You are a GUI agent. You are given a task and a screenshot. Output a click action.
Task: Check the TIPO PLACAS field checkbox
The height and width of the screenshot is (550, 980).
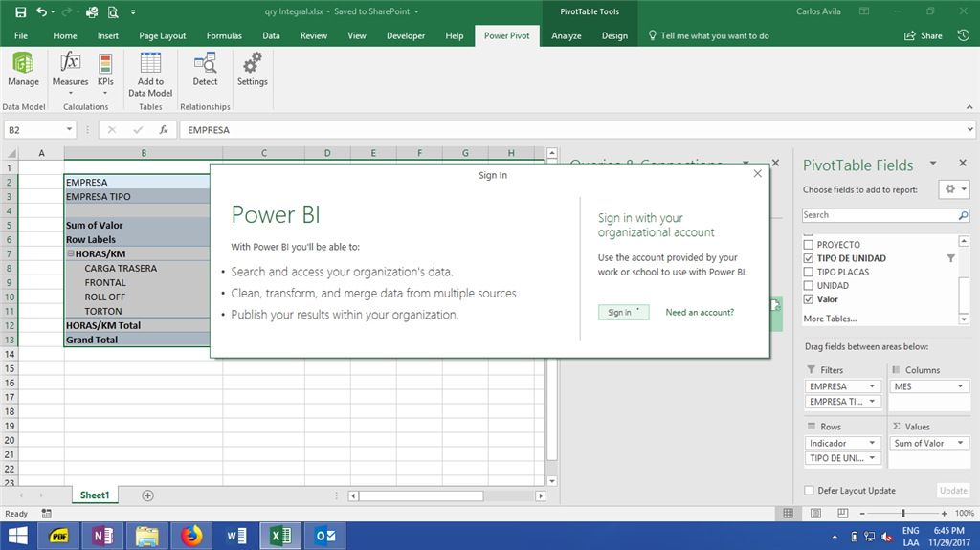[x=808, y=272]
